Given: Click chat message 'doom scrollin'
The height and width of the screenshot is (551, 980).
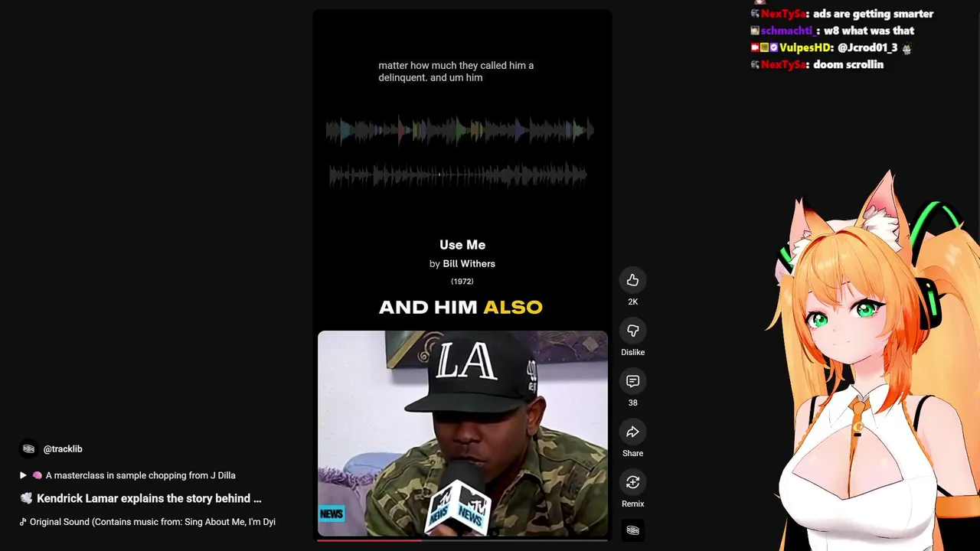Looking at the screenshot, I should point(848,64).
